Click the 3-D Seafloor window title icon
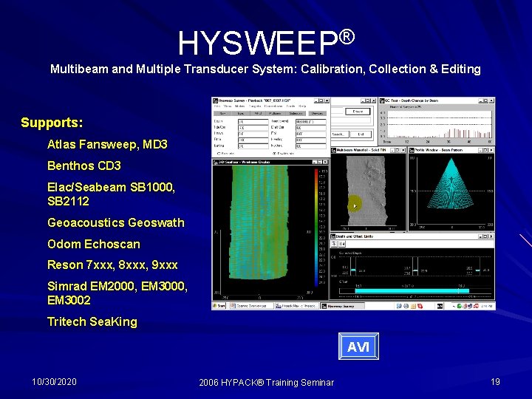Viewport: 532px width, 399px height. (x=215, y=162)
